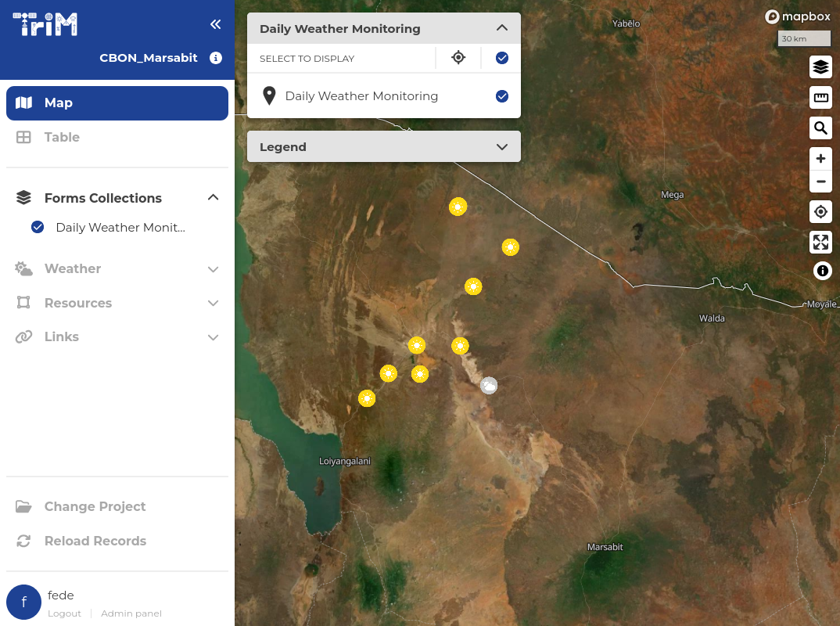Screen dimensions: 840x626
Task: Click the crosshair icon in Select to Display row
Action: click(x=458, y=58)
